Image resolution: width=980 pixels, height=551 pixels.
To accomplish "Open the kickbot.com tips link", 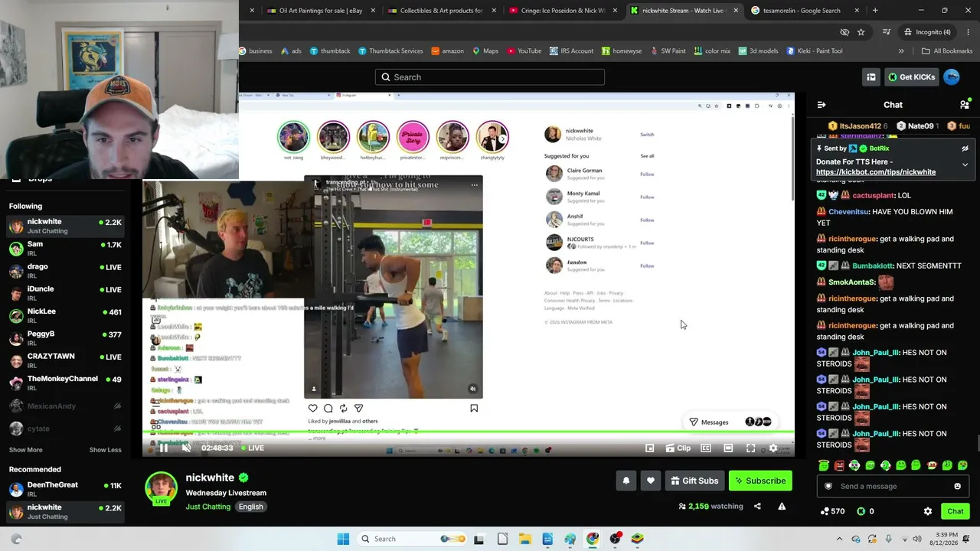I will [x=876, y=172].
